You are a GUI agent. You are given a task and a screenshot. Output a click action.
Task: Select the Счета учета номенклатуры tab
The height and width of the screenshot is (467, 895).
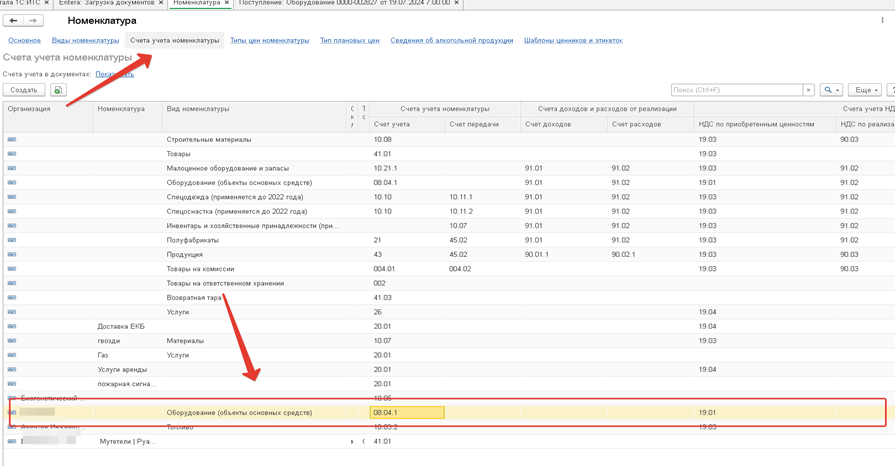(x=175, y=41)
